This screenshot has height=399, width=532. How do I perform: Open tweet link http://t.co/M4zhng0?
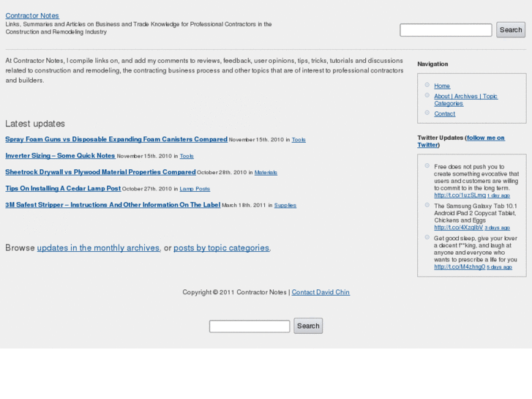tap(460, 267)
